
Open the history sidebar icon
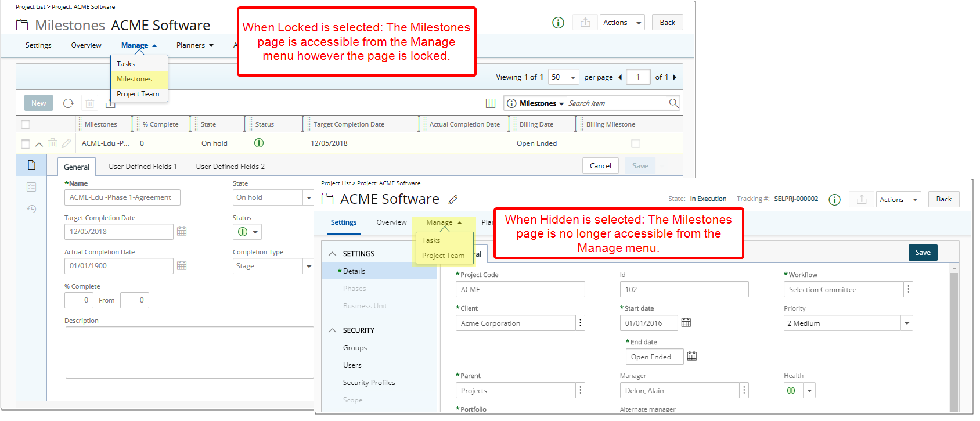point(31,208)
